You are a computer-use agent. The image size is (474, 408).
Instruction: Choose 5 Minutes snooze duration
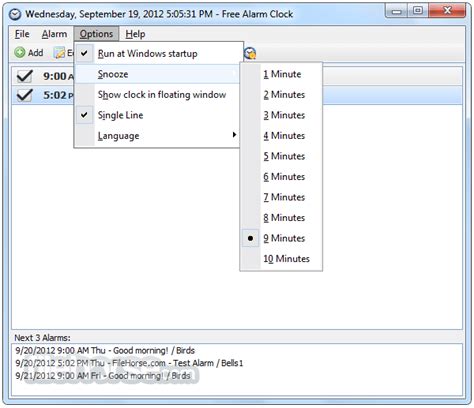pyautogui.click(x=281, y=156)
